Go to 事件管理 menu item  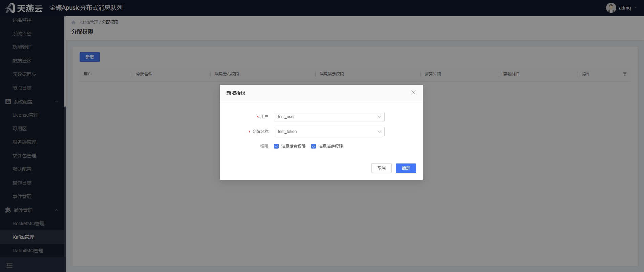pos(22,196)
